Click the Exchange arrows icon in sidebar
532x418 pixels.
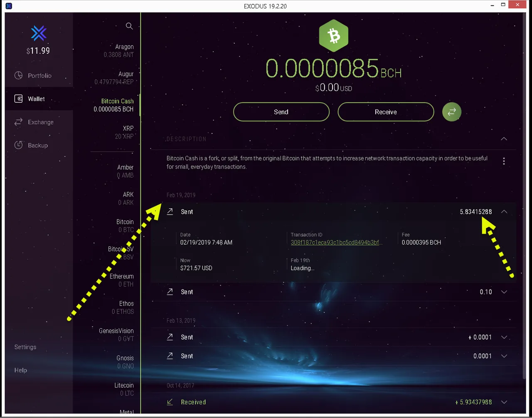(x=19, y=122)
